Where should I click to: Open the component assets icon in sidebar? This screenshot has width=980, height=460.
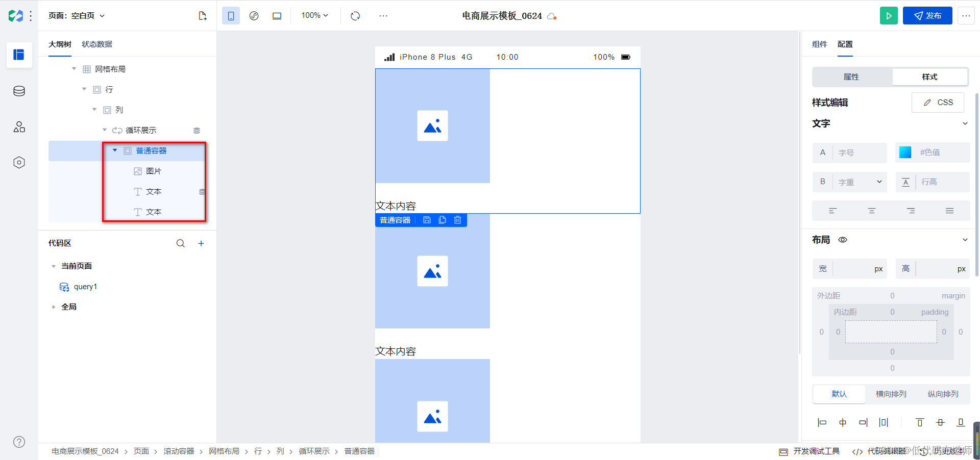point(19,127)
